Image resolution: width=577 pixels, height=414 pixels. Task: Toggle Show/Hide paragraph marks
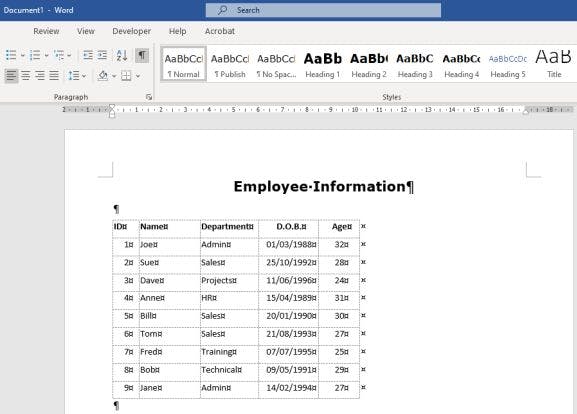coord(142,55)
